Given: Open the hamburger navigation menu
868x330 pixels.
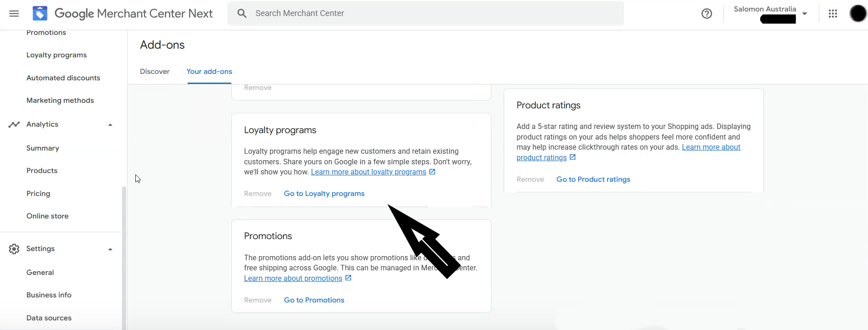Looking at the screenshot, I should click(x=14, y=13).
